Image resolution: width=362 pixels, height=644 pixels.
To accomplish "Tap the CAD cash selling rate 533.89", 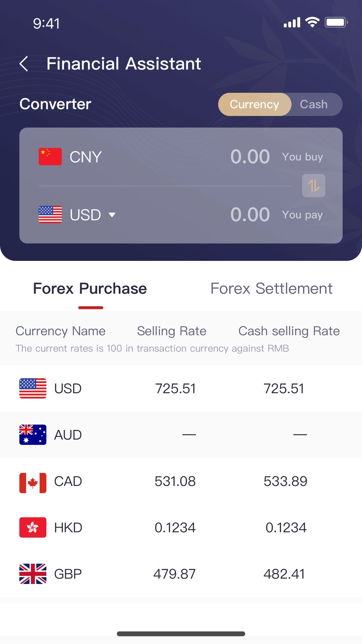I will 285,481.
